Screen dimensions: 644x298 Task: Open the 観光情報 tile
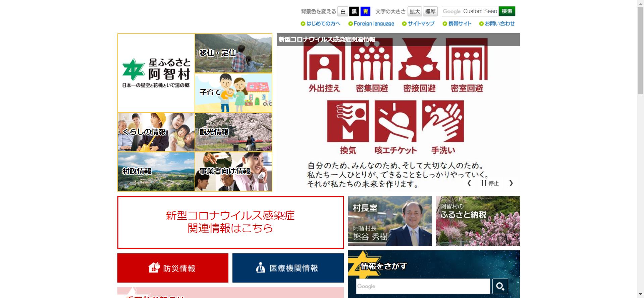click(x=233, y=132)
